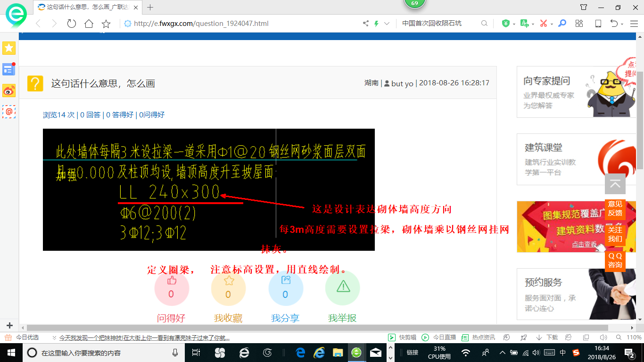This screenshot has width=644, height=362.
Task: Click the 关注我们 orange button
Action: (x=615, y=234)
